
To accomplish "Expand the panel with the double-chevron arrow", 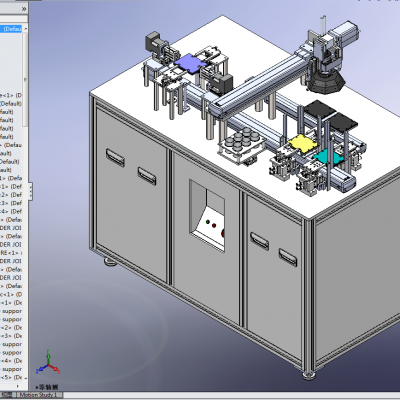I will pos(23,9).
